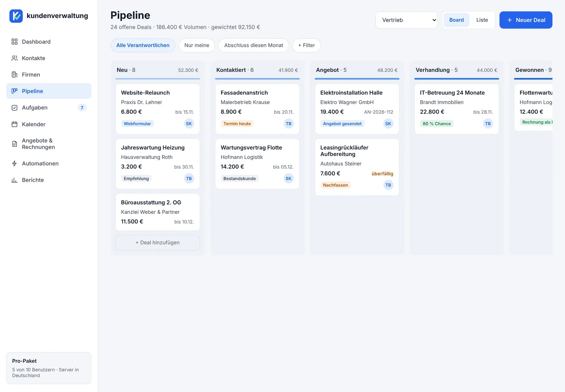Open Dashboard via its grid icon

tap(14, 42)
